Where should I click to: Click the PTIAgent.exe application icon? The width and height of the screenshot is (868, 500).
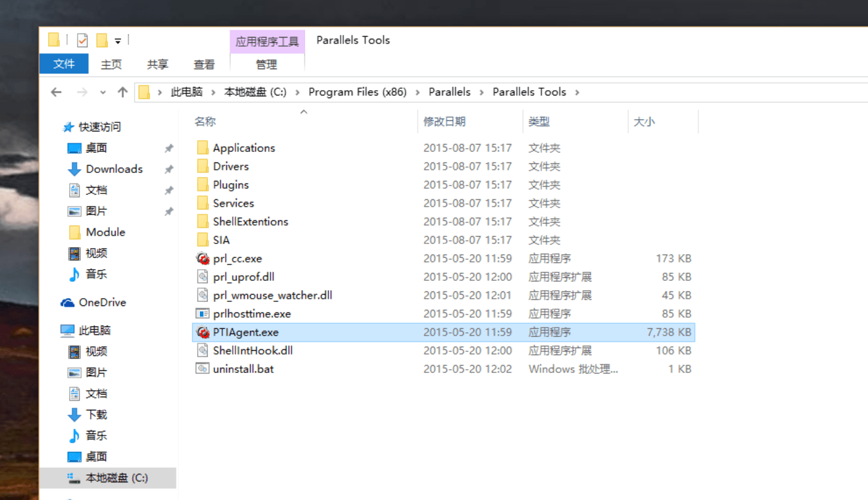[203, 332]
